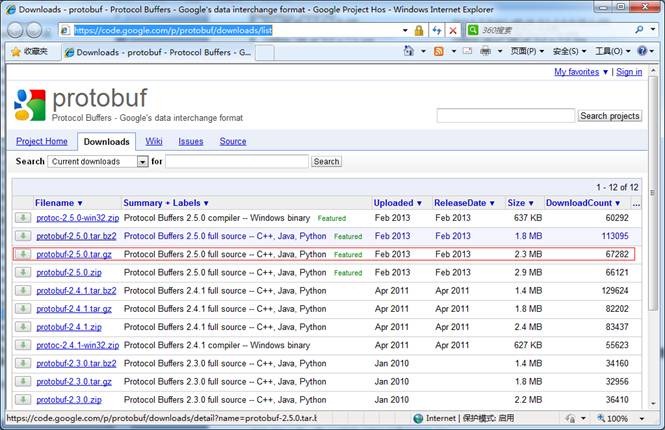Click download icon for protobuf-2.4.1.tar.gz

coord(23,309)
